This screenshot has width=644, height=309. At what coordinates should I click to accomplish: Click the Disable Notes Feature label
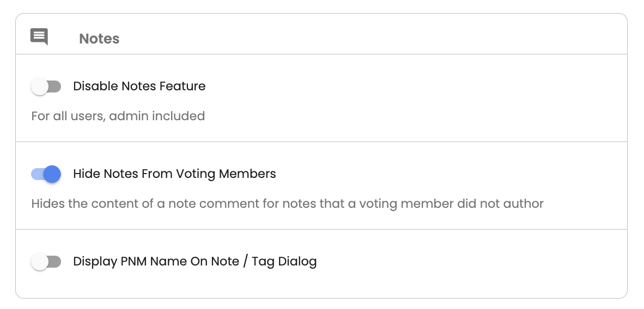[139, 86]
